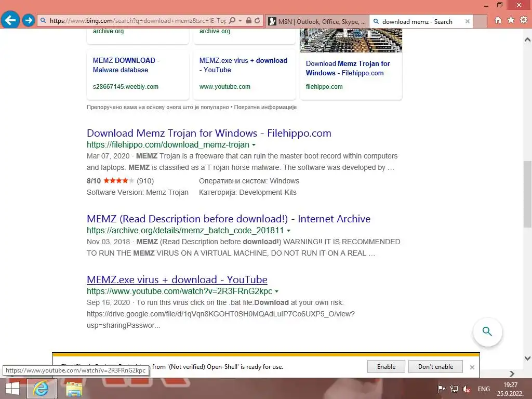Open Download Memz Trojan Filehippo card link
The height and width of the screenshot is (399, 532).
point(348,68)
